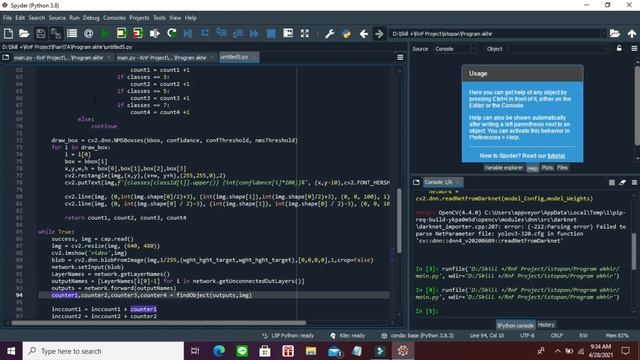The width and height of the screenshot is (640, 360).
Task: Step to the next debugger line
Action: click(x=205, y=33)
